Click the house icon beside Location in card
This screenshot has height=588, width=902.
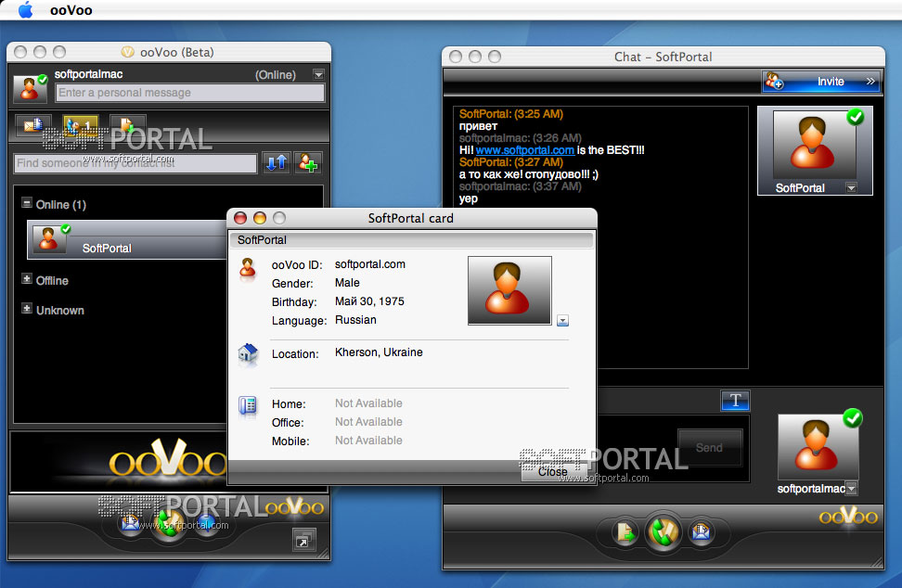[248, 353]
